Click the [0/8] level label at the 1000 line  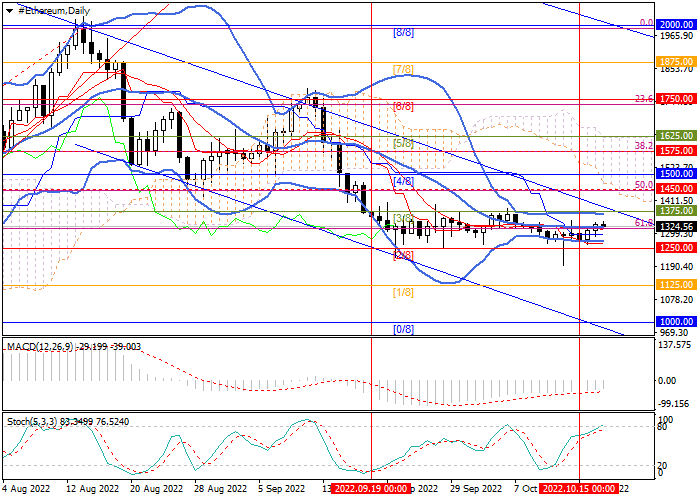(x=403, y=329)
